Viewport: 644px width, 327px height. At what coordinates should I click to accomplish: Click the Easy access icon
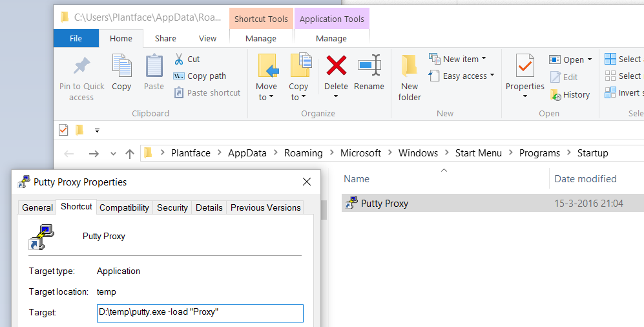click(434, 76)
